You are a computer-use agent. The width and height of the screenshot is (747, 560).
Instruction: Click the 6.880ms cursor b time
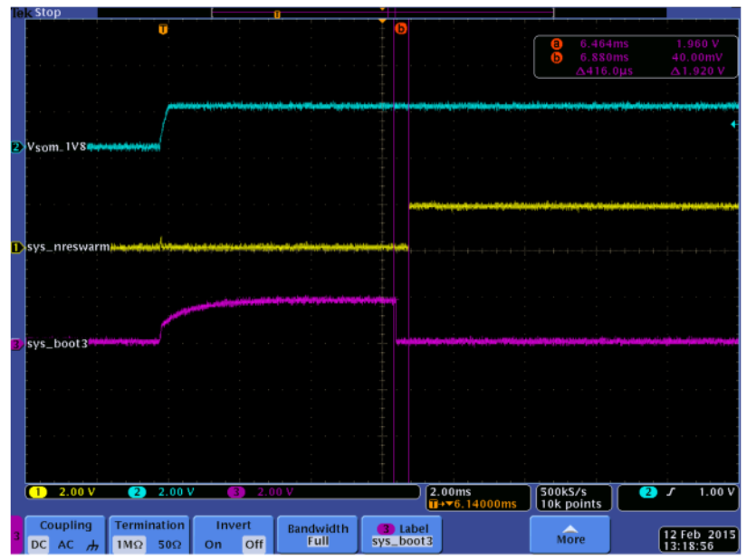pos(604,58)
